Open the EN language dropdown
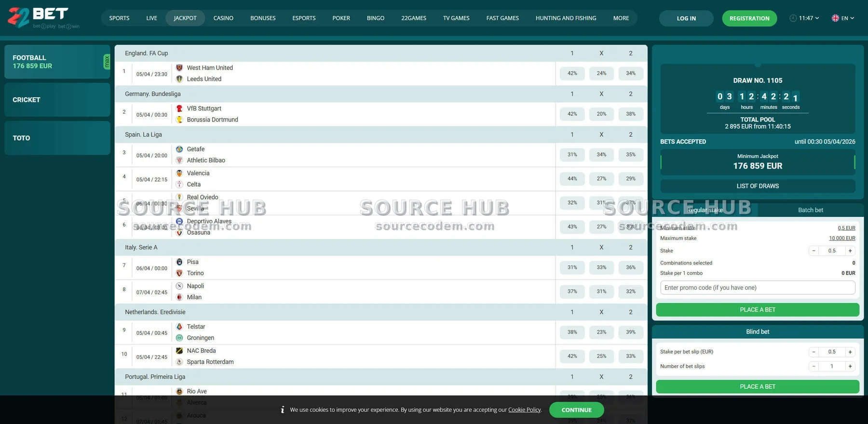 [843, 18]
